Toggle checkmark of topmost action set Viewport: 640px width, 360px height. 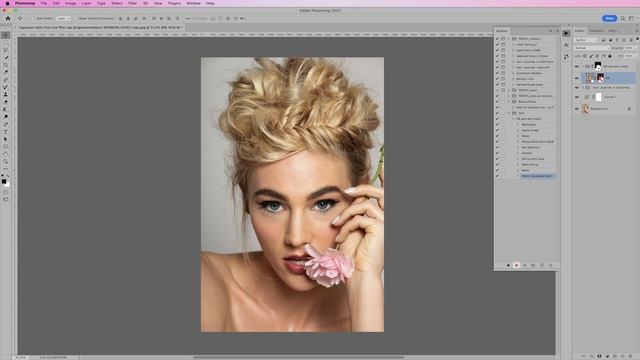pyautogui.click(x=497, y=39)
